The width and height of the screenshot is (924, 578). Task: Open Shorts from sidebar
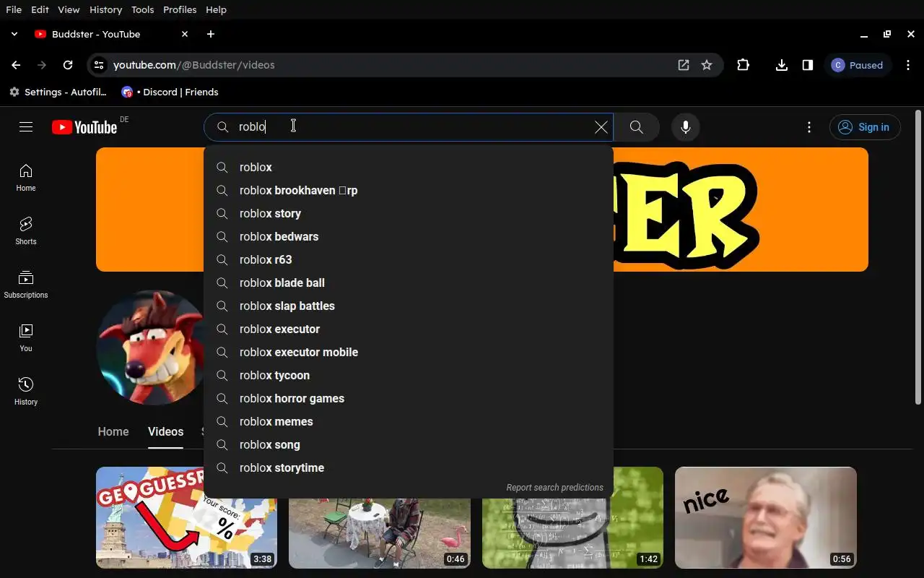click(26, 231)
